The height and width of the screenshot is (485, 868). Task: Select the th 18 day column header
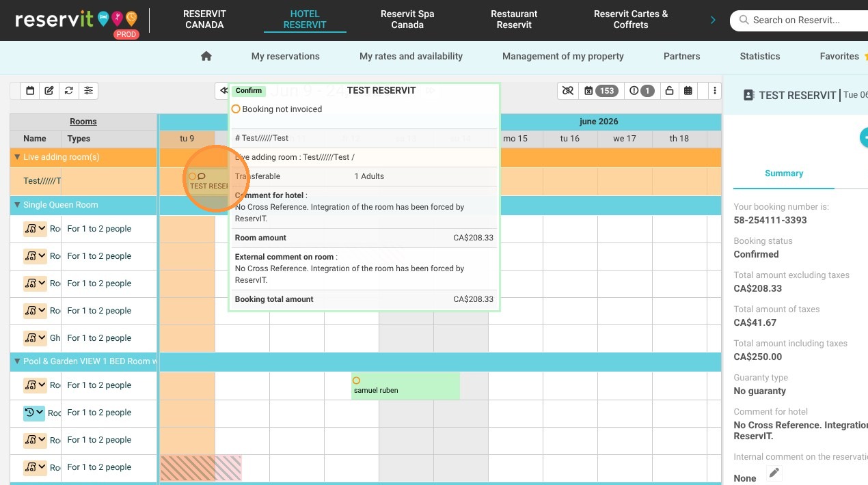pyautogui.click(x=679, y=139)
